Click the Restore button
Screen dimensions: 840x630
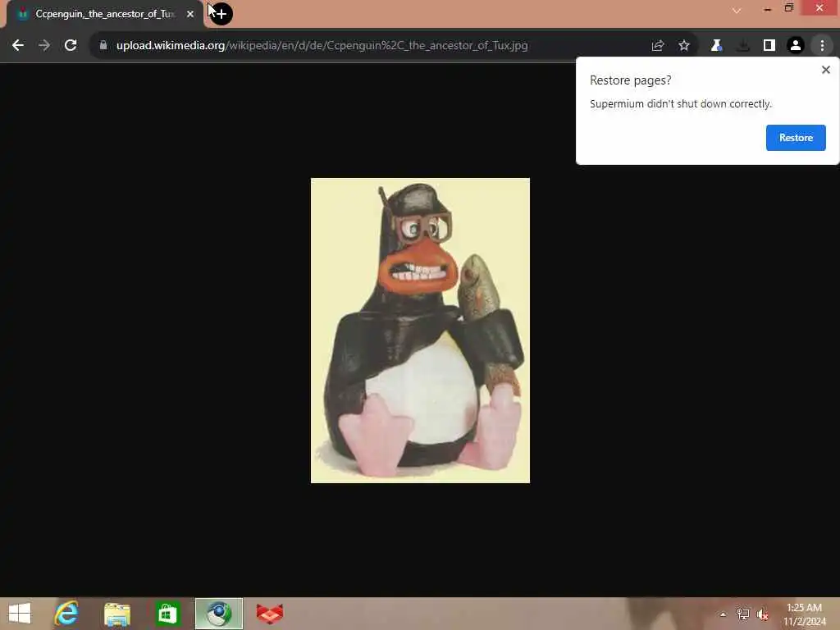796,138
